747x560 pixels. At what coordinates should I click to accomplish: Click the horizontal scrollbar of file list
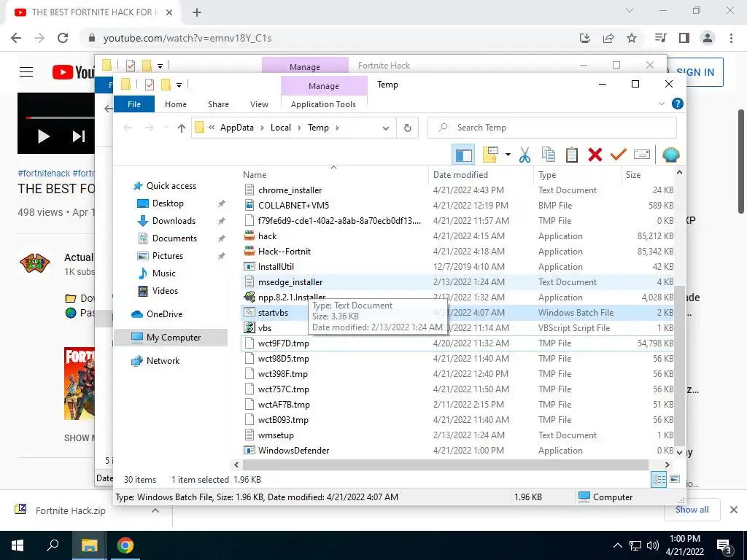point(446,464)
